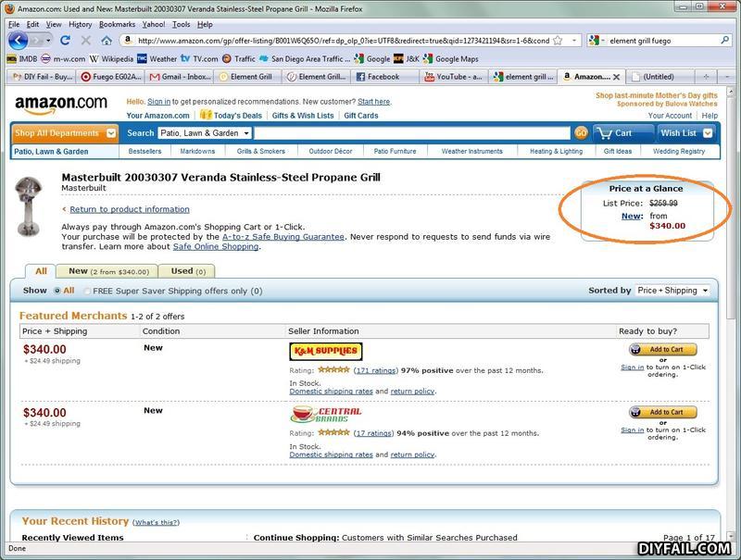Bookmark page with star icon in URL bar

pyautogui.click(x=558, y=41)
